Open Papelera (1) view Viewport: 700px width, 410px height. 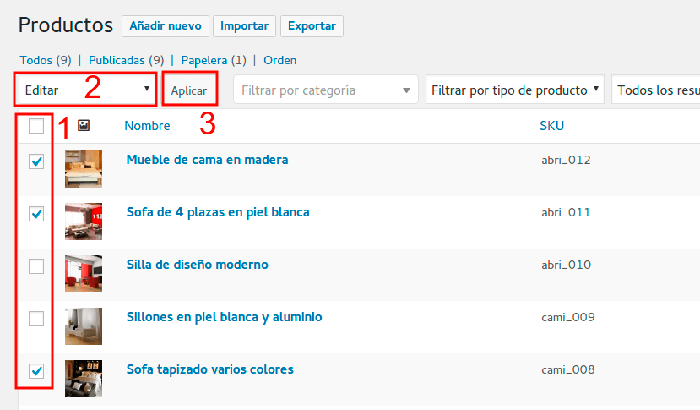pyautogui.click(x=213, y=60)
